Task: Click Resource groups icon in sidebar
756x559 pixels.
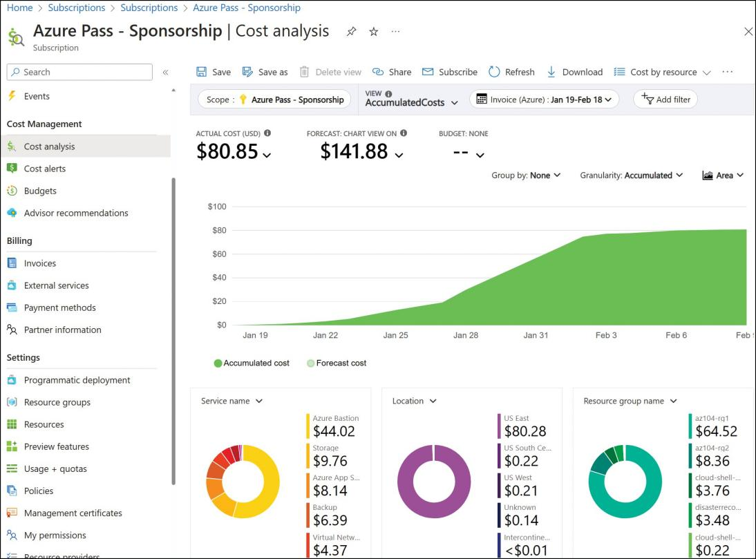Action: (x=12, y=402)
